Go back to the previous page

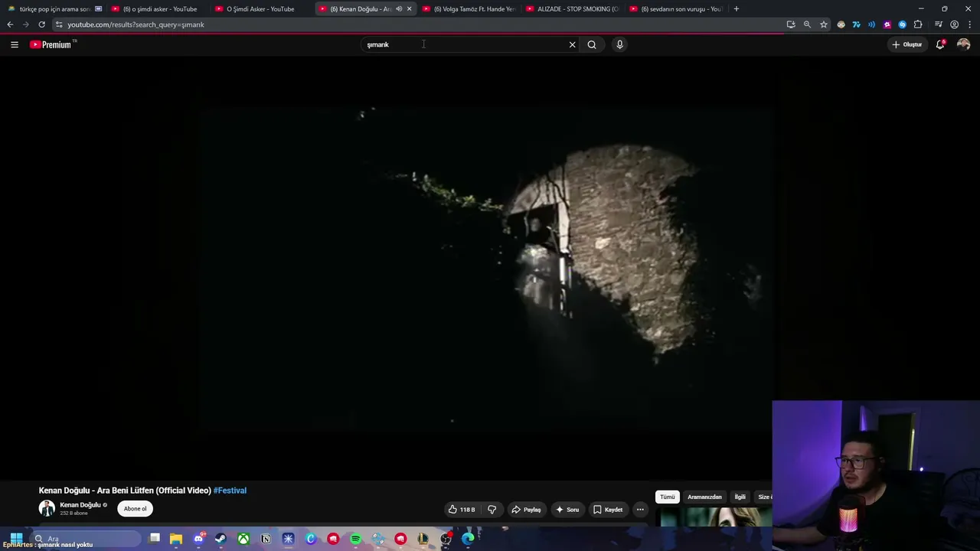click(10, 24)
